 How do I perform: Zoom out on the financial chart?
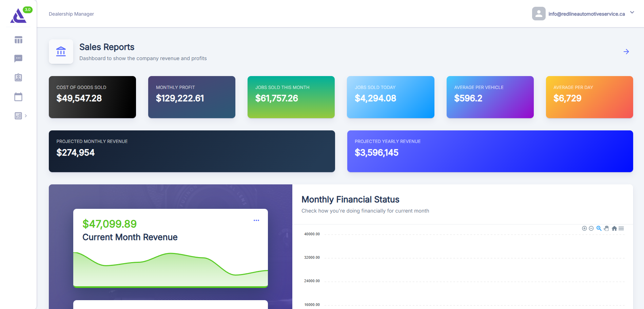tap(591, 229)
